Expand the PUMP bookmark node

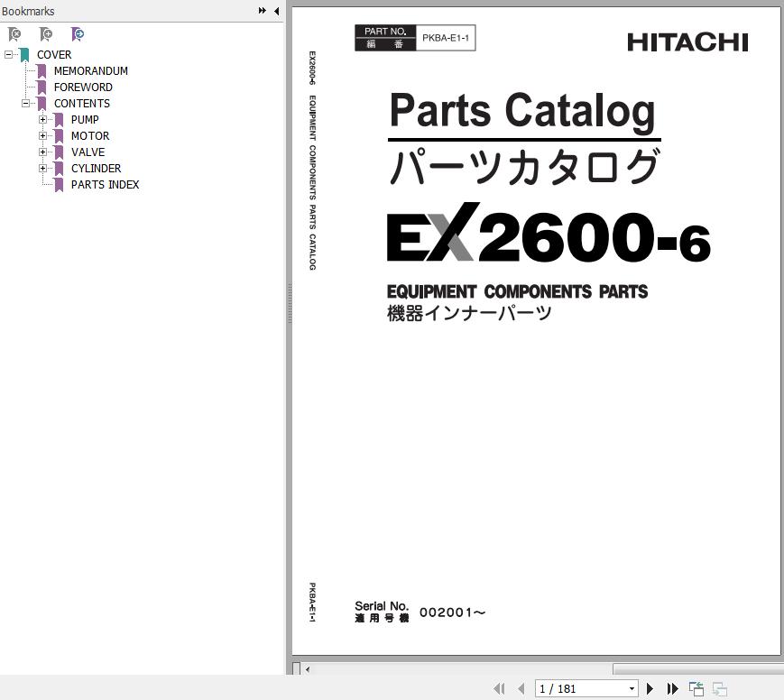(42, 119)
